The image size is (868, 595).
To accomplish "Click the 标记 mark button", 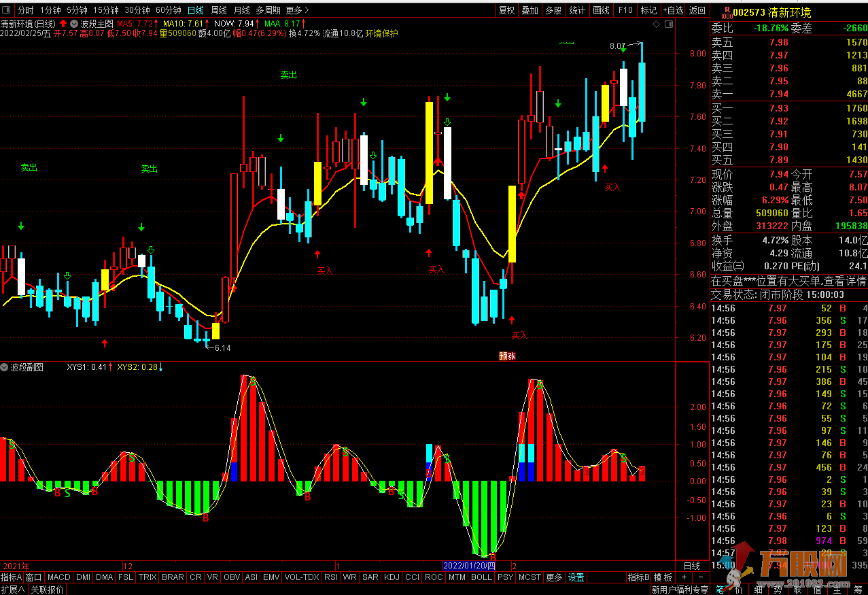I will (x=648, y=10).
